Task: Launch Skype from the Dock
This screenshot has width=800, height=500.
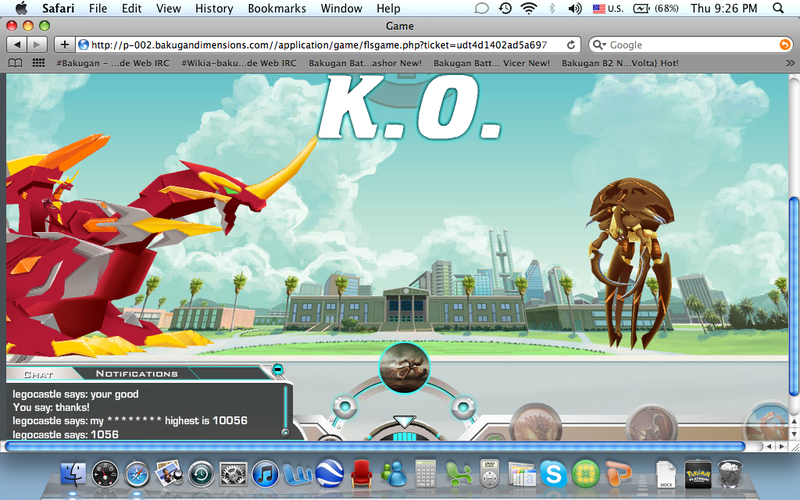Action: 552,472
